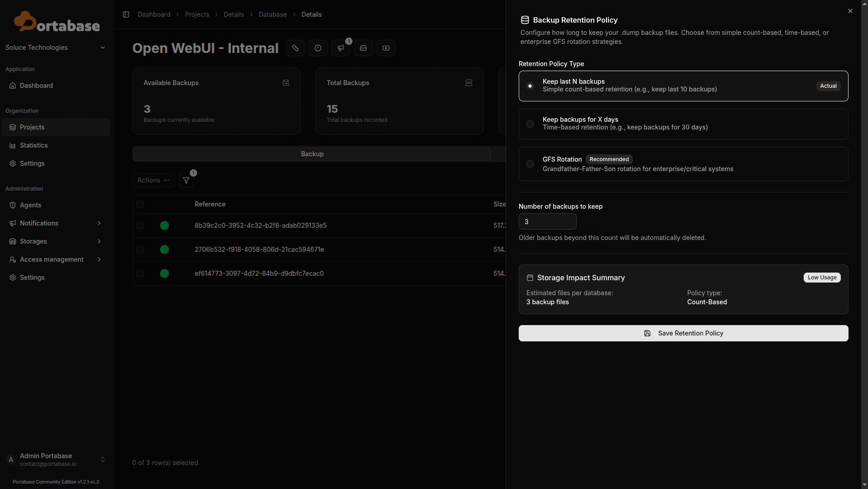Tick checkbox for backup 8b39c2c0-3952

pos(140,225)
